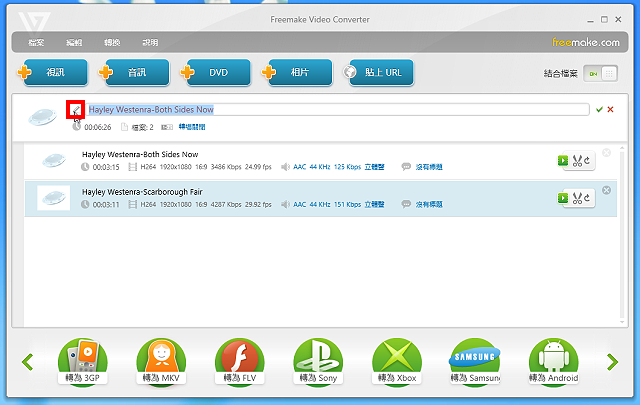Show previous output formats with the left arrow
Screen dimensions: 640x405
[x=28, y=362]
